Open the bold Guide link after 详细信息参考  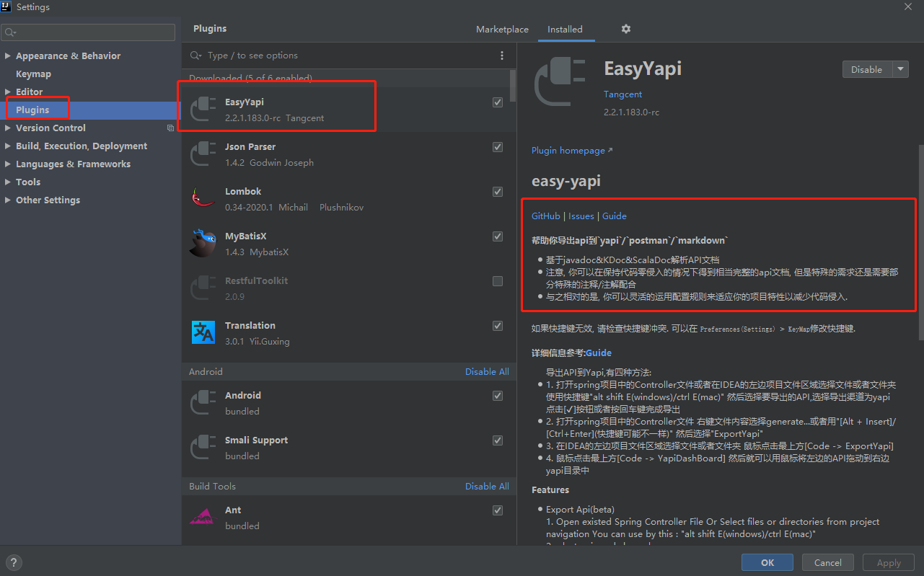click(599, 353)
